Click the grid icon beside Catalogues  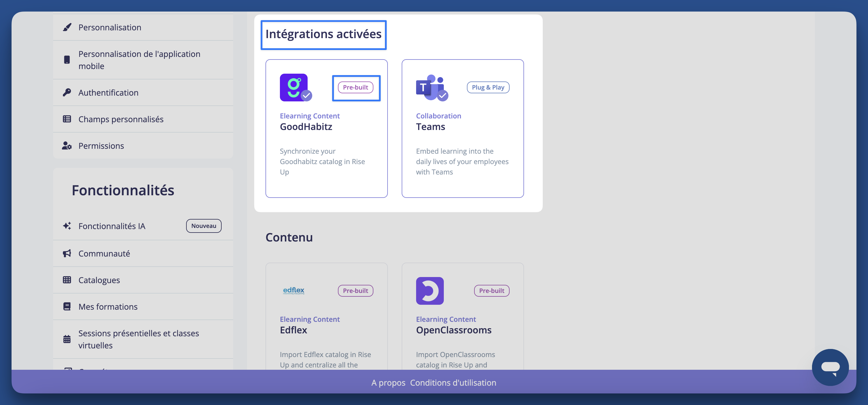coord(67,280)
